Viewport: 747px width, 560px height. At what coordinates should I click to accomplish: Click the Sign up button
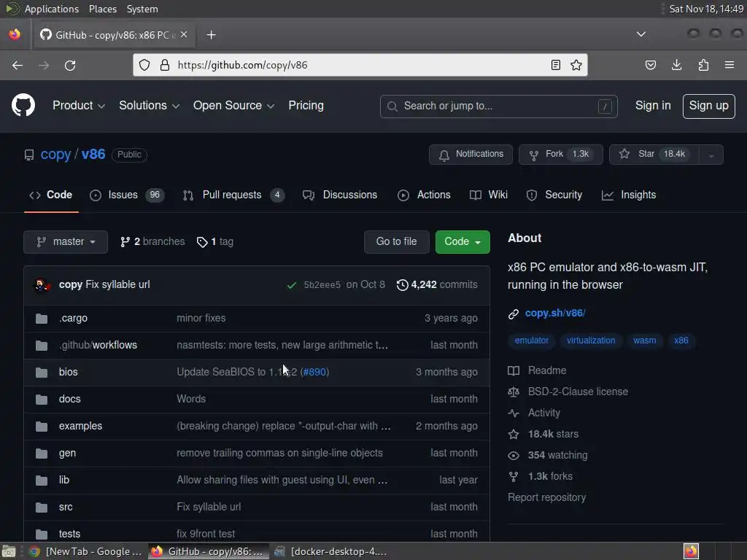[708, 106]
